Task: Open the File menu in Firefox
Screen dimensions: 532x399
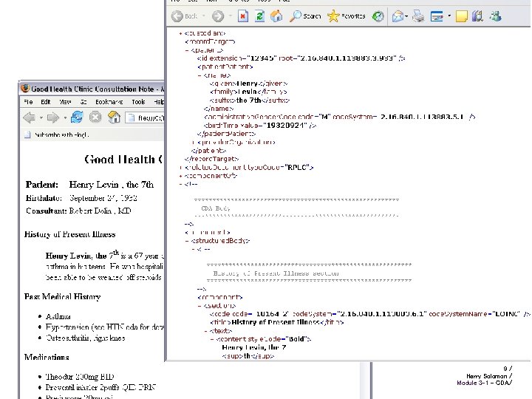Action: pos(28,102)
